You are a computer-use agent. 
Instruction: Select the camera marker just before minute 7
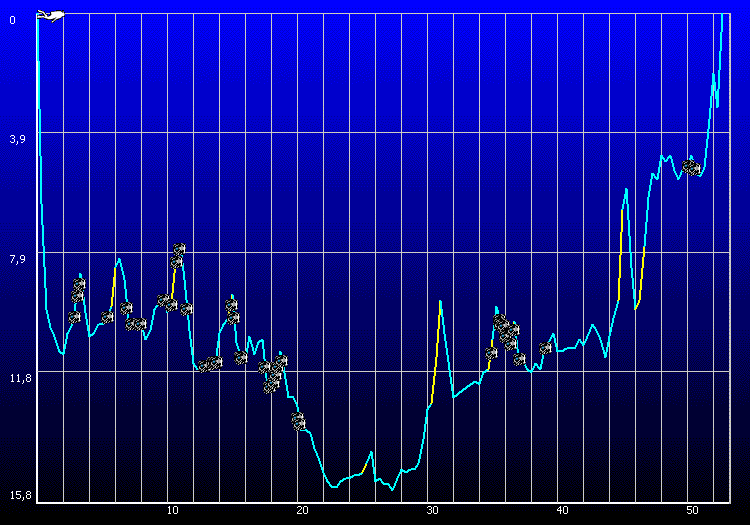(x=126, y=308)
